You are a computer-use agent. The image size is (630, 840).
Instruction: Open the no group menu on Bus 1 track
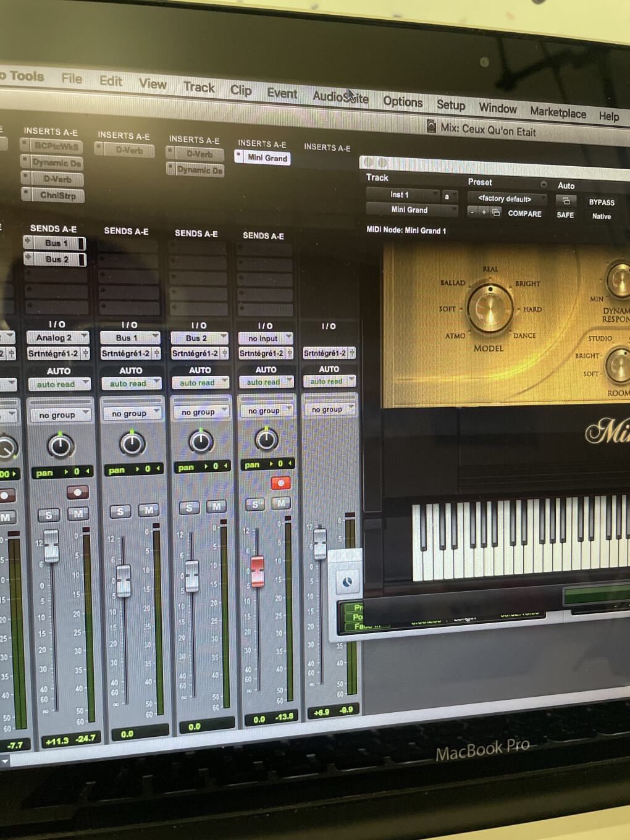click(132, 413)
